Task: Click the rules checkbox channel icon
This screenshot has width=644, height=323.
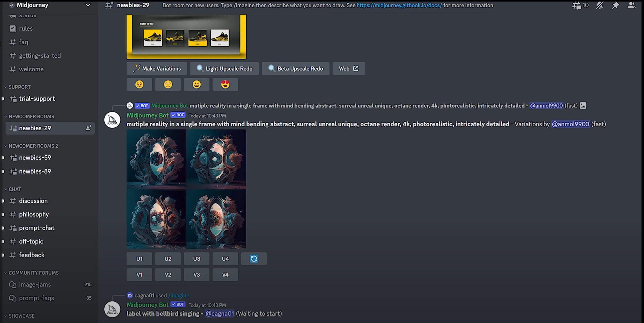Action: coord(12,28)
